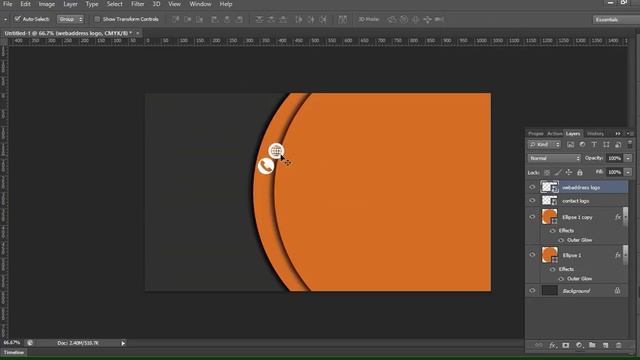Click New Fill or Adjustment Layer icon
The image size is (640, 360).
[579, 345]
